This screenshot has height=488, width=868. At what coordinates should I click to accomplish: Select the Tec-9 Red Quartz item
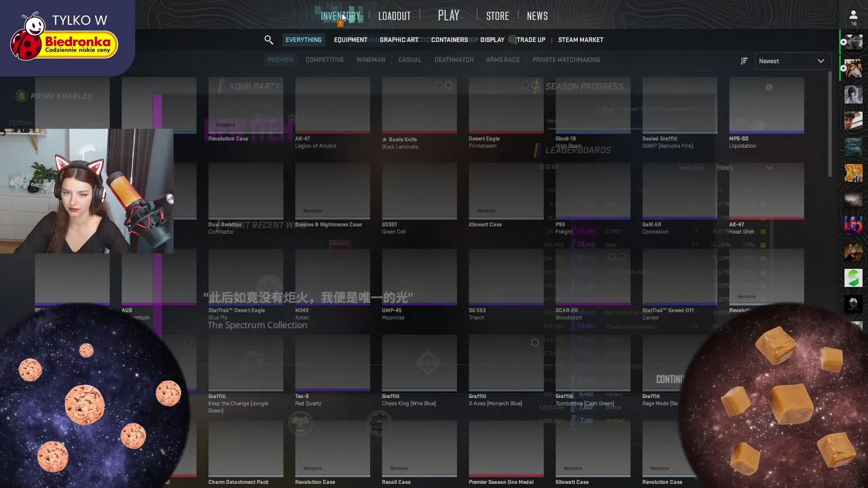pyautogui.click(x=332, y=371)
